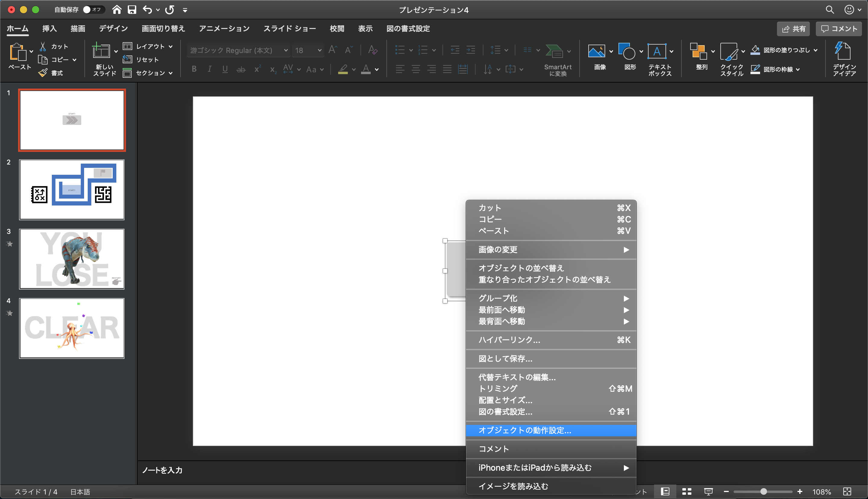Open the Slide Show ribbon tab
This screenshot has height=499, width=868.
289,28
